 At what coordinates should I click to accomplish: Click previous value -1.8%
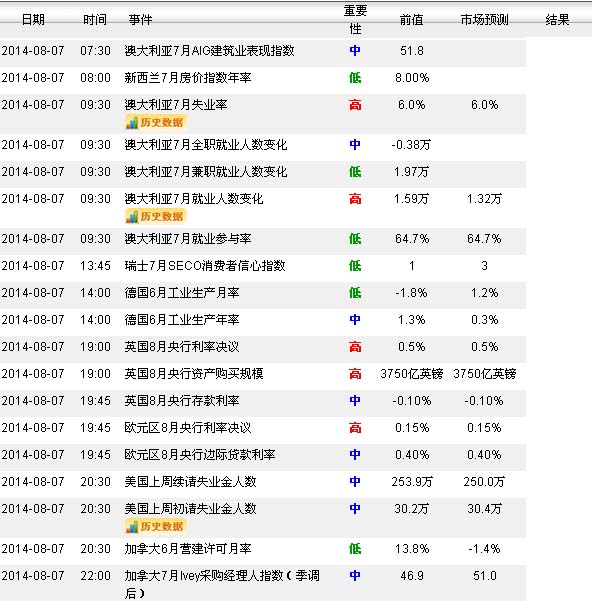coord(412,293)
